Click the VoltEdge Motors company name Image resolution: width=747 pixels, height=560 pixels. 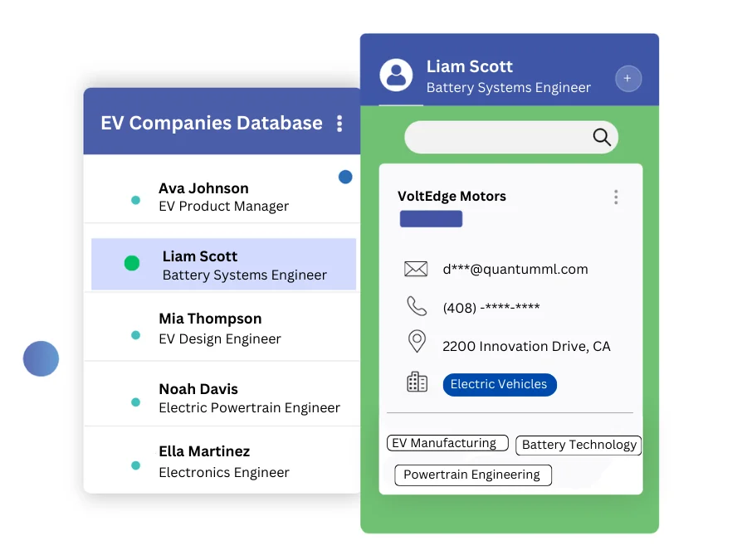[452, 196]
